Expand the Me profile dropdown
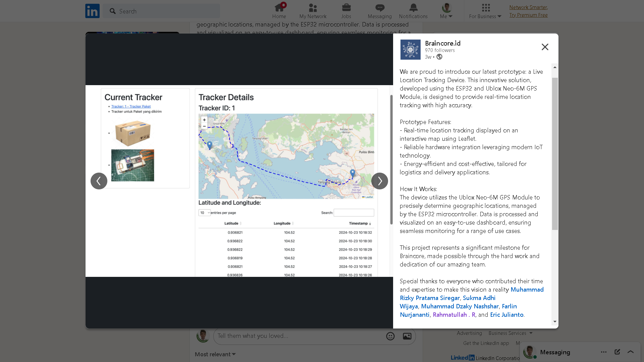The height and width of the screenshot is (362, 644). click(446, 11)
